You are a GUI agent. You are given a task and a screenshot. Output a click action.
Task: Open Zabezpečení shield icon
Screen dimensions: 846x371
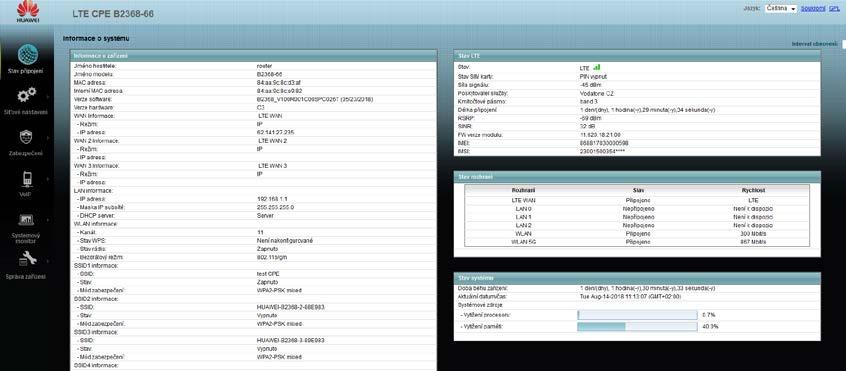click(26, 137)
